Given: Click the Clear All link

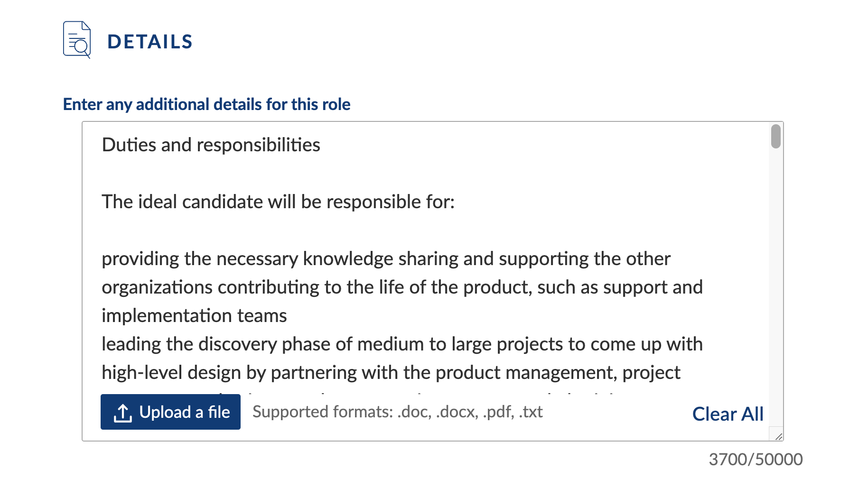Looking at the screenshot, I should click(728, 414).
